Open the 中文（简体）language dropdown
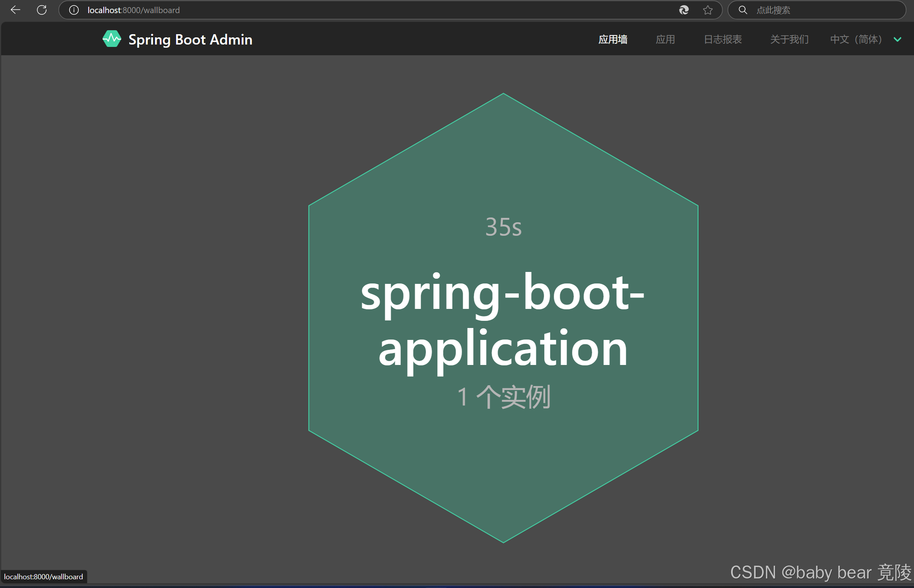The width and height of the screenshot is (914, 588). pyautogui.click(x=856, y=39)
